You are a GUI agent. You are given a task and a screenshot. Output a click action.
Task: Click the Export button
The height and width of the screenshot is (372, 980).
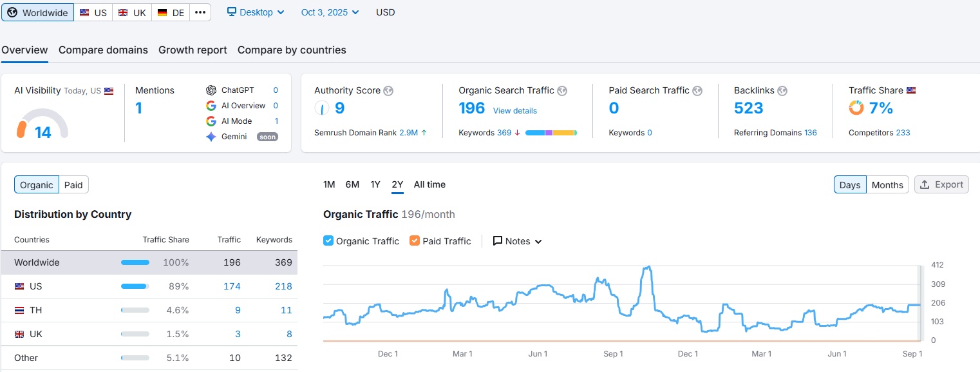coord(941,185)
